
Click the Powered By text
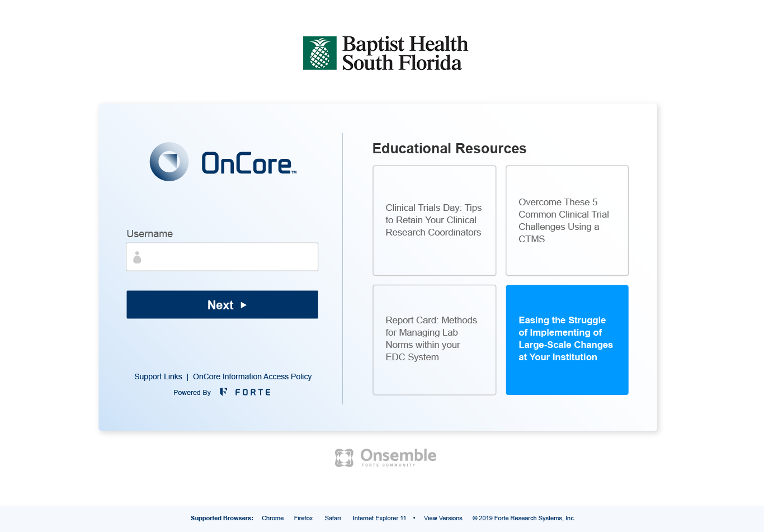coord(192,393)
